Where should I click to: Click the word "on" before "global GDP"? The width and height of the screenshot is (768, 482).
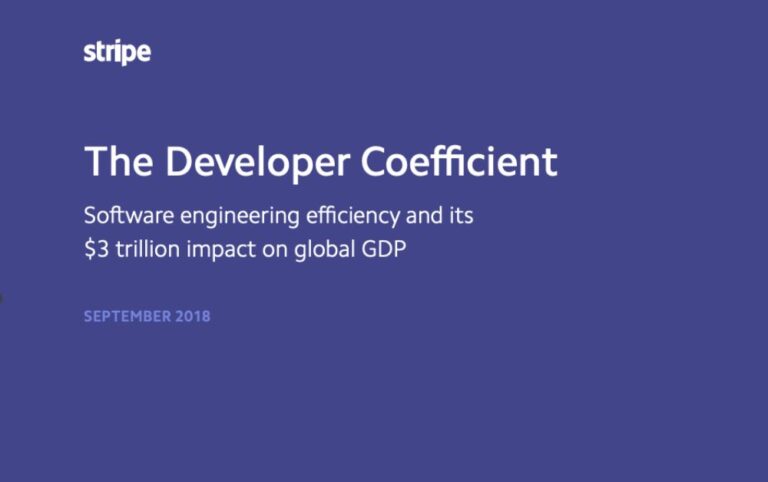pos(276,250)
